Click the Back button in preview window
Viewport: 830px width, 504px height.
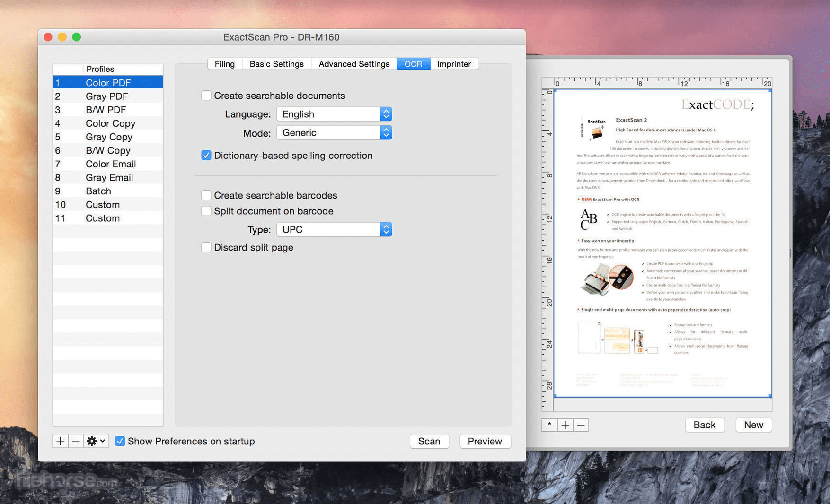click(x=705, y=425)
